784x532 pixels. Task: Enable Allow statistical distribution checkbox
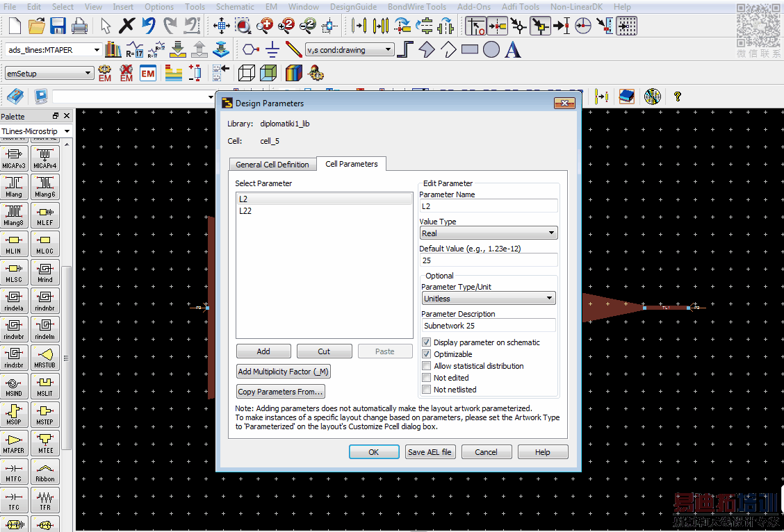pyautogui.click(x=427, y=366)
